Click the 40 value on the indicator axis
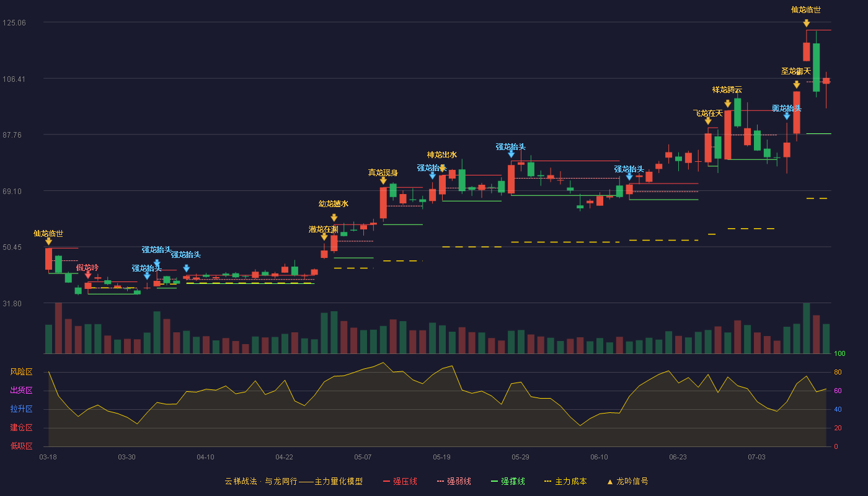Image resolution: width=868 pixels, height=496 pixels. pos(838,409)
